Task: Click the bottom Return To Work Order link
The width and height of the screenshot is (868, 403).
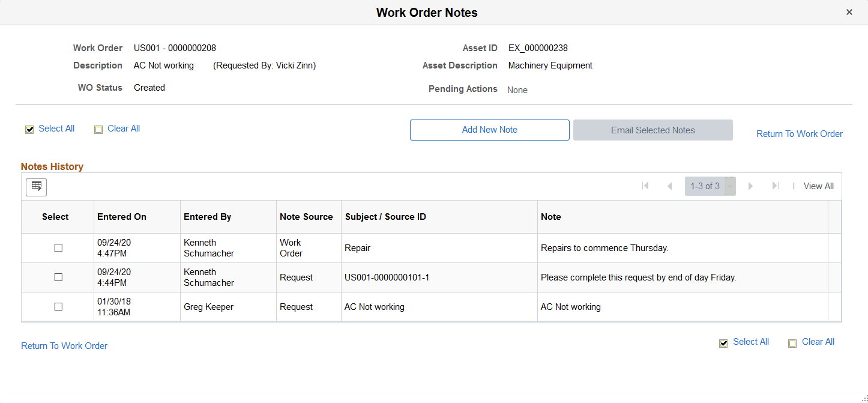Action: pyautogui.click(x=64, y=345)
